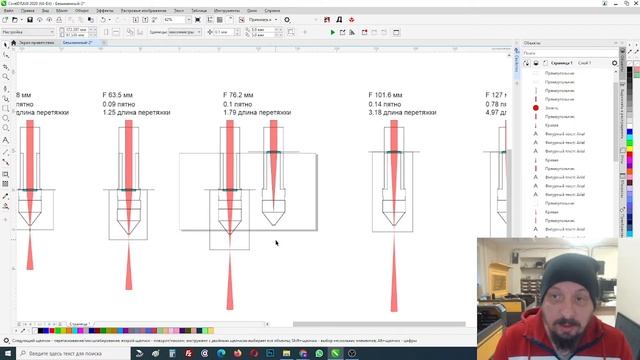Click the red swatch in the bottom document palette
640x360 pixels.
coord(52,331)
